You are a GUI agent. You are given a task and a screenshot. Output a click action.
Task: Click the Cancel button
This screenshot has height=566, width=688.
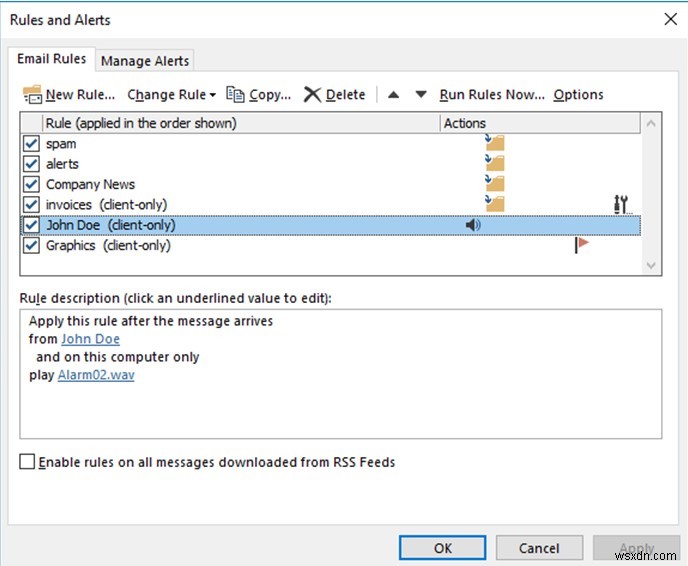[x=539, y=548]
